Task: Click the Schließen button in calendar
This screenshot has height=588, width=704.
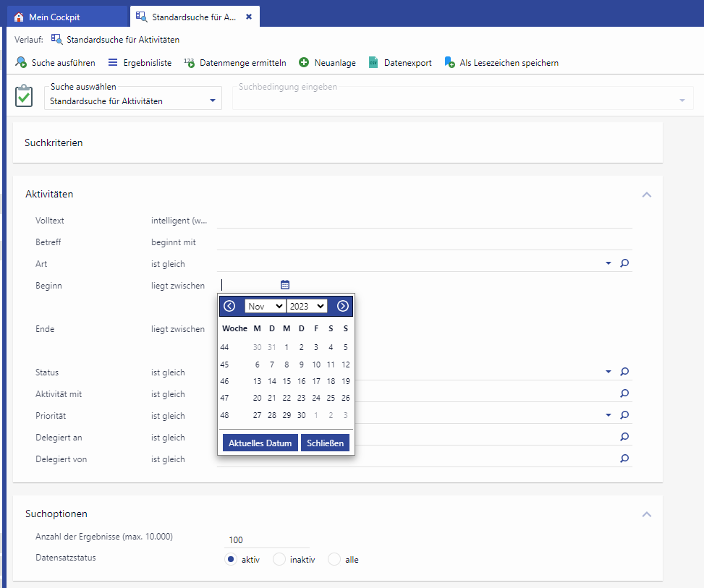Action: point(325,443)
